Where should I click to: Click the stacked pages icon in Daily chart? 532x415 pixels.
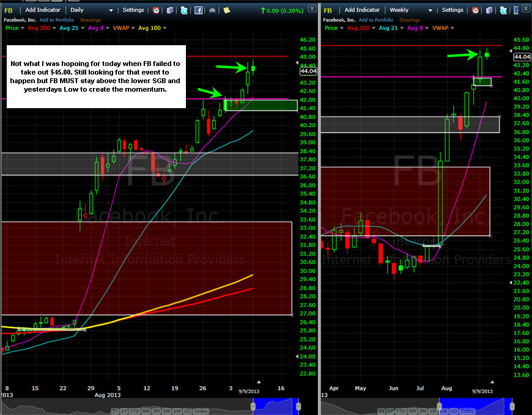170,10
